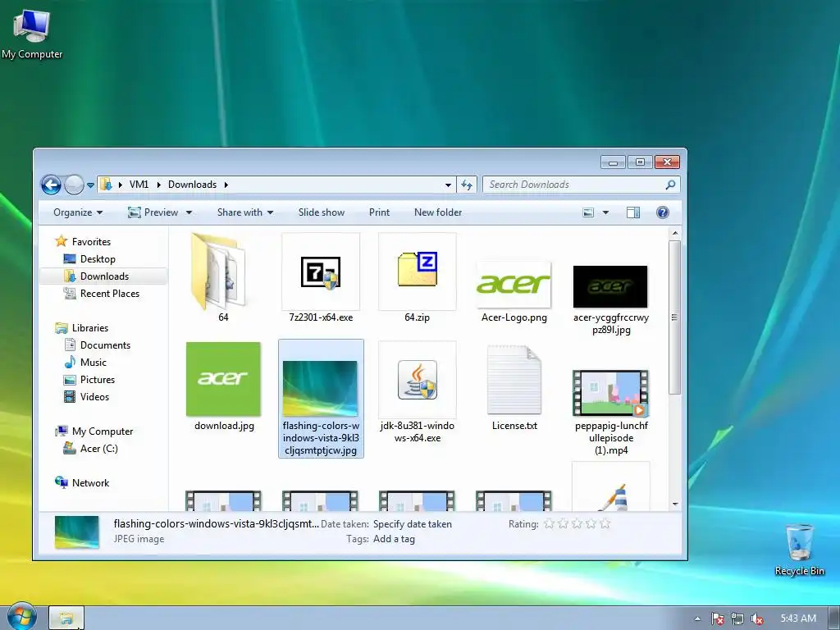Click Specify date taken field
840x630 pixels.
(x=413, y=524)
